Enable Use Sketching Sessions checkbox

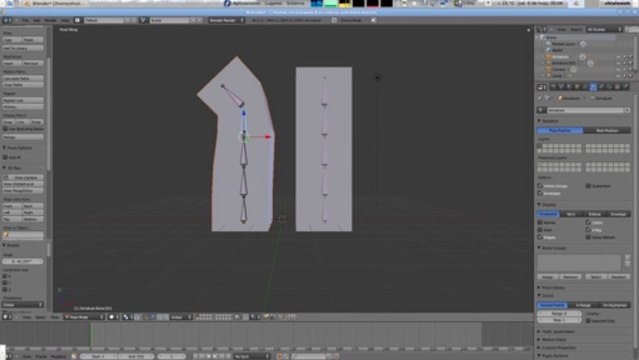tap(5, 129)
